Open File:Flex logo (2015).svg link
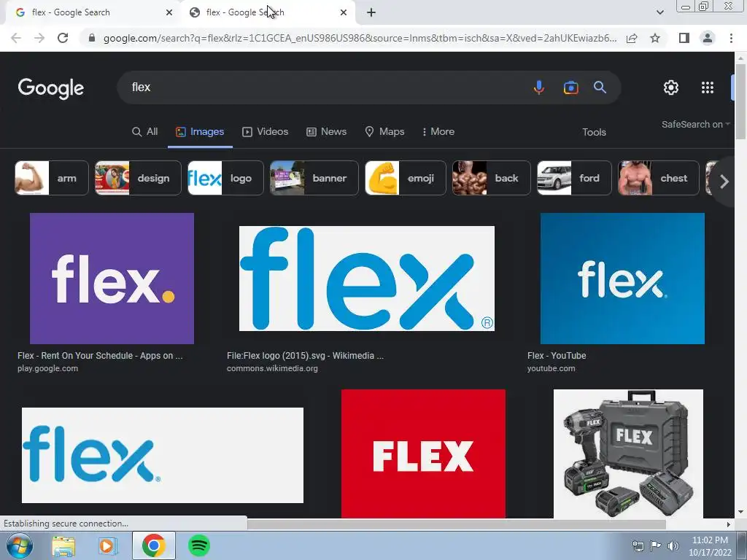The image size is (747, 560). point(305,356)
